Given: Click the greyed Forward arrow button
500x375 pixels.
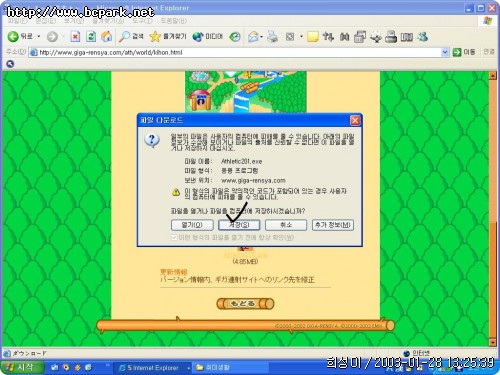Looking at the screenshot, I should point(52,37).
